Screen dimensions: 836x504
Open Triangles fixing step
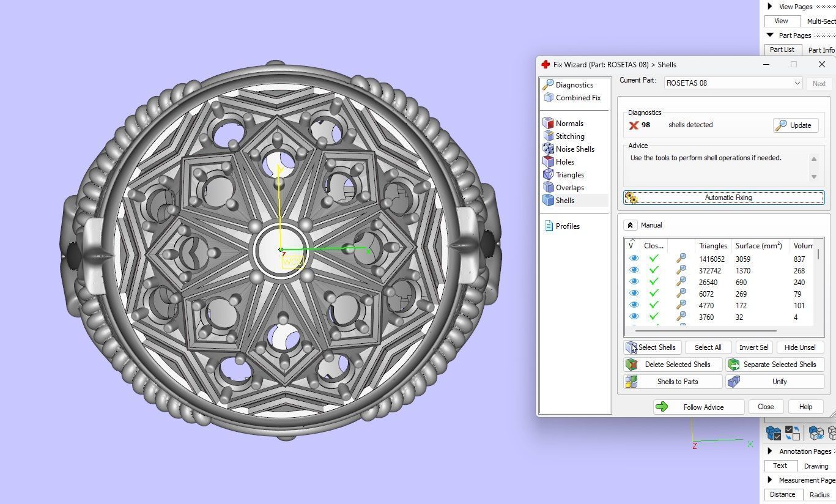tap(563, 175)
